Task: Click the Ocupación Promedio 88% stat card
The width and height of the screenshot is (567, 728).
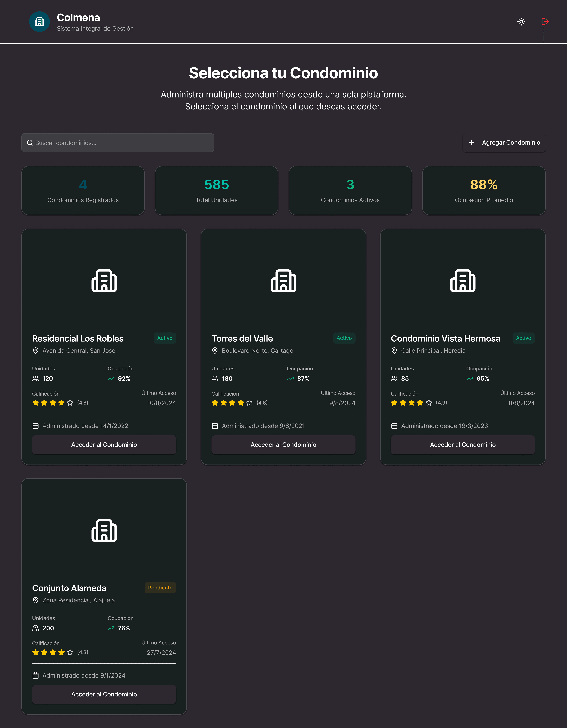Action: point(483,191)
